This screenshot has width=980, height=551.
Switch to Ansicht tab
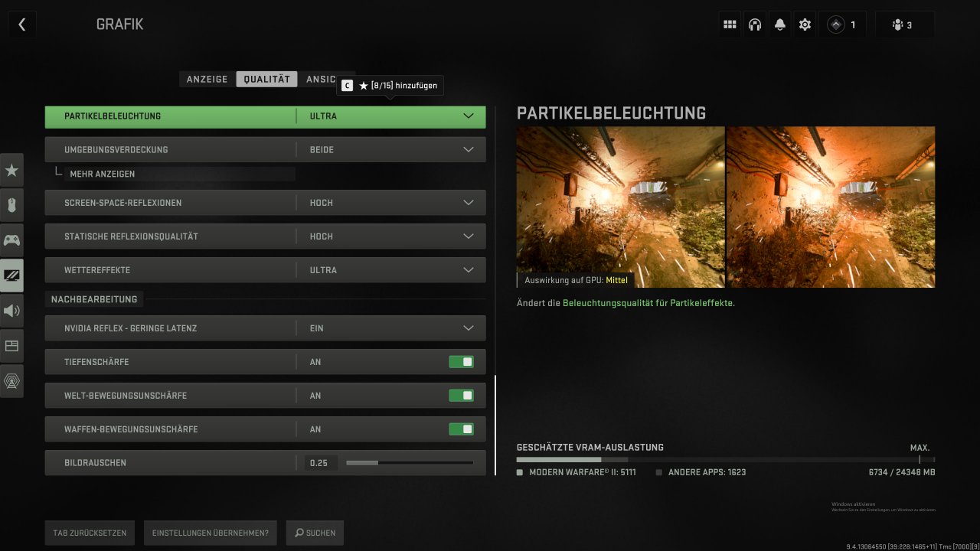coord(321,79)
